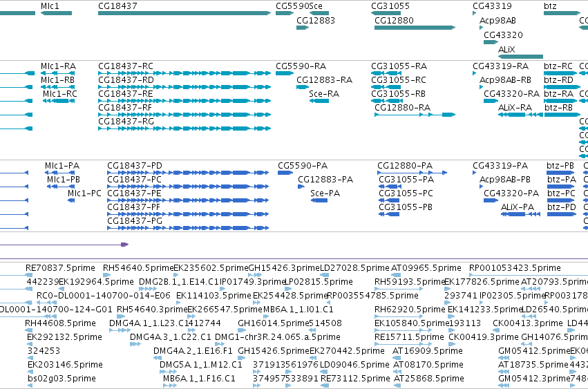Select transcript CG43319-RA
588x389 pixels.
pyautogui.click(x=501, y=66)
